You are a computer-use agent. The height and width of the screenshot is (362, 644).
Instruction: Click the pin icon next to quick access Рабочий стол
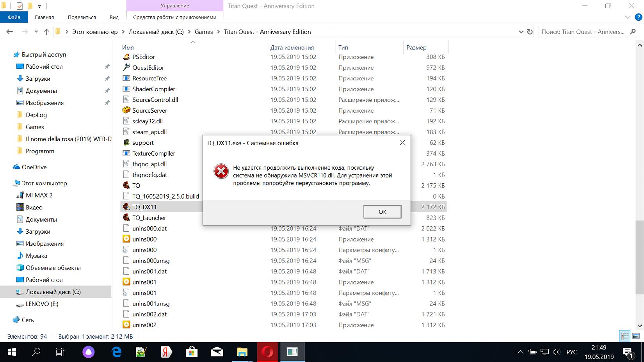[107, 67]
